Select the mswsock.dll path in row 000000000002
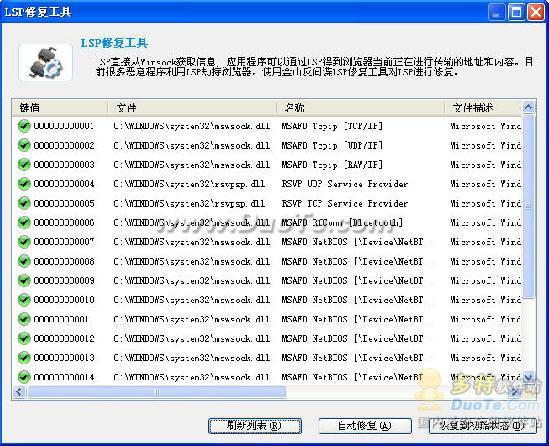The height and width of the screenshot is (446, 549). 192,145
